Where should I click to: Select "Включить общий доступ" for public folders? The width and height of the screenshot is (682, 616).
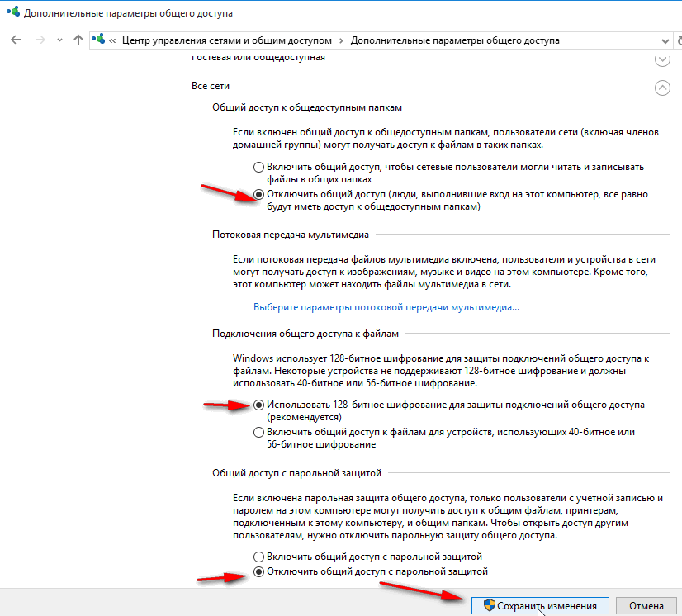point(259,167)
